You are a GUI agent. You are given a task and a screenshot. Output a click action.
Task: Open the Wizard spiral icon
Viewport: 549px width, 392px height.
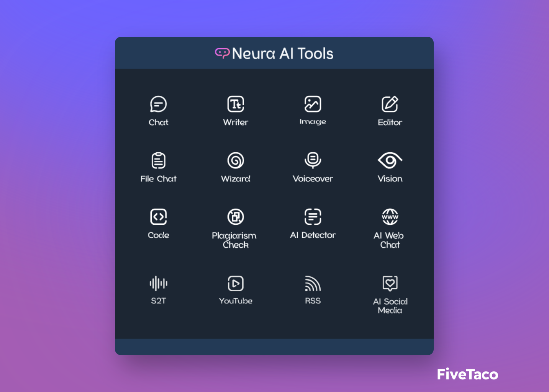point(236,160)
